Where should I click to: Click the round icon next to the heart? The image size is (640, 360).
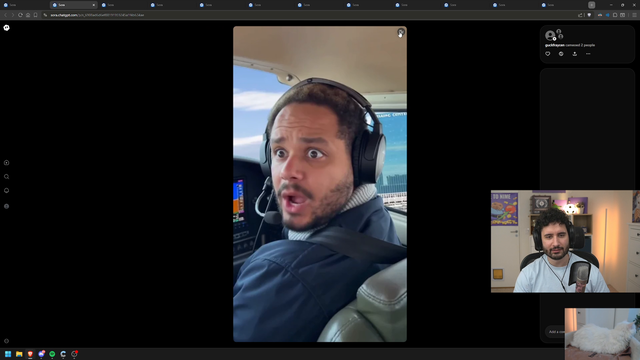(x=561, y=53)
